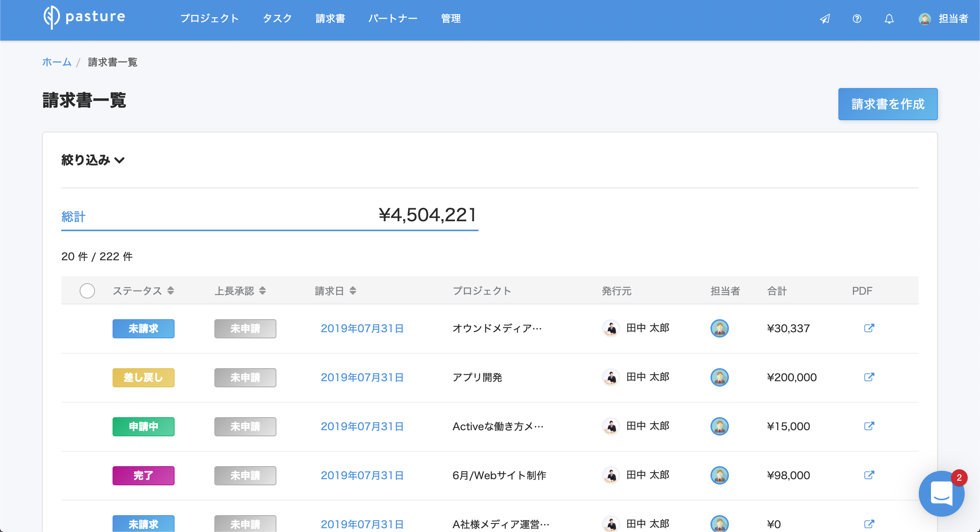Click the 請求書を作成 button
The image size is (980, 532).
[x=888, y=104]
